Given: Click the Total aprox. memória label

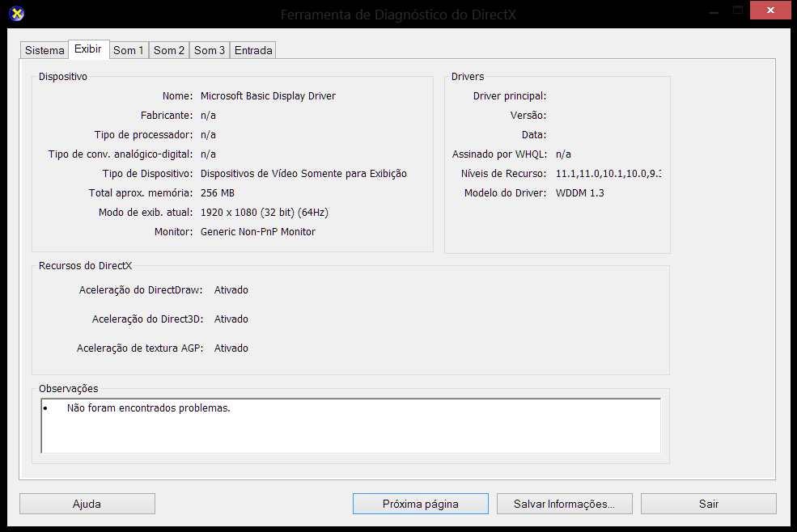Looking at the screenshot, I should click(x=141, y=193).
